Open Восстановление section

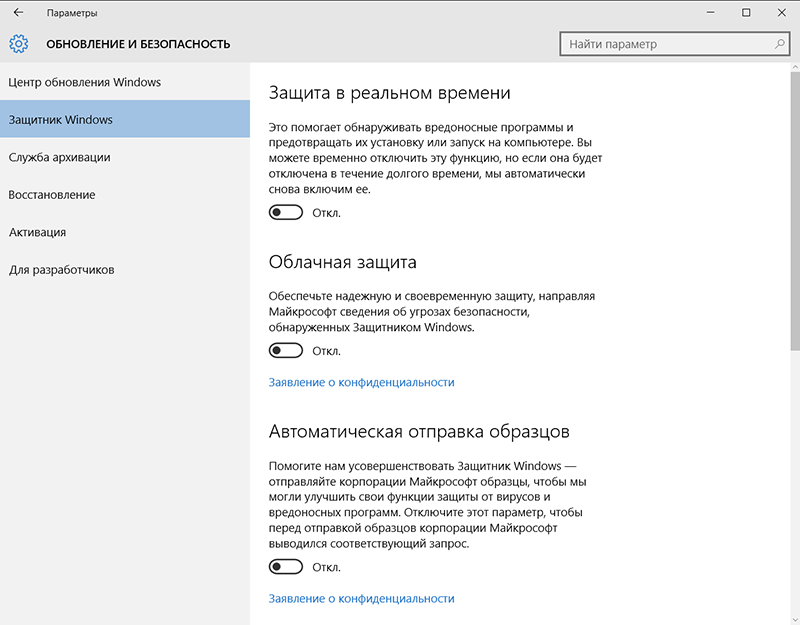point(125,194)
